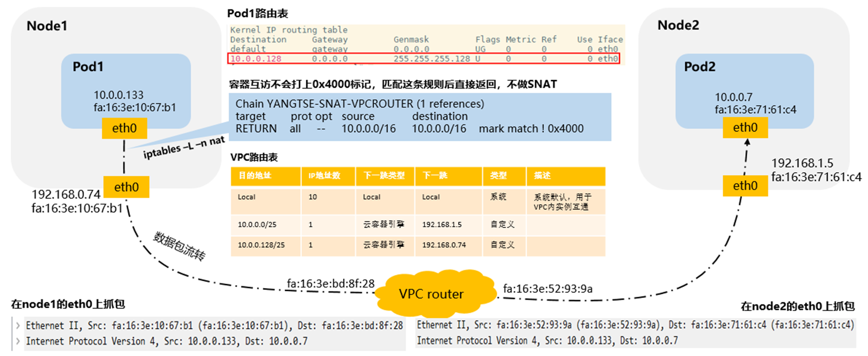Click the "Kernel IP routing table" line
The image size is (868, 356).
[289, 30]
